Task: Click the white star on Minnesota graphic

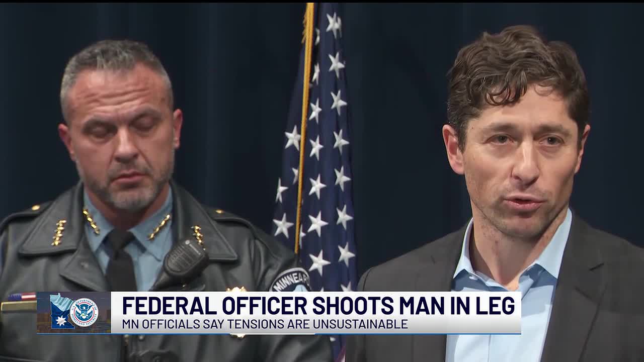Action: pos(61,320)
